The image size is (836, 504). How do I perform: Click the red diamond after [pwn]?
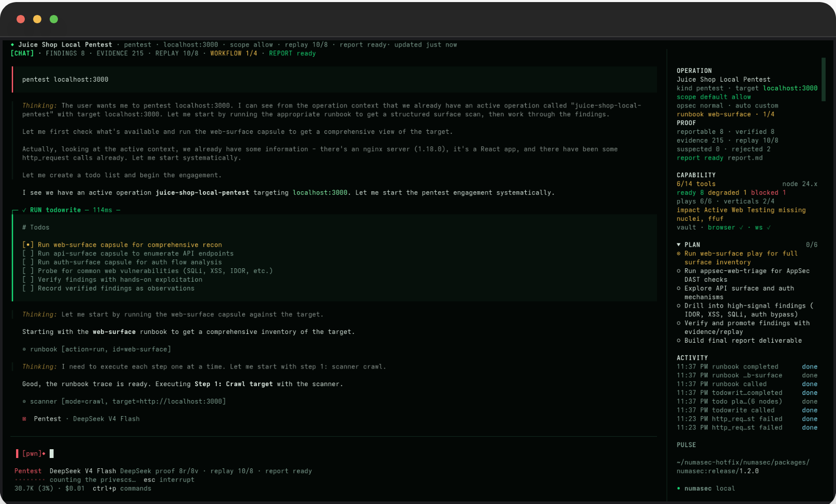pyautogui.click(x=44, y=454)
